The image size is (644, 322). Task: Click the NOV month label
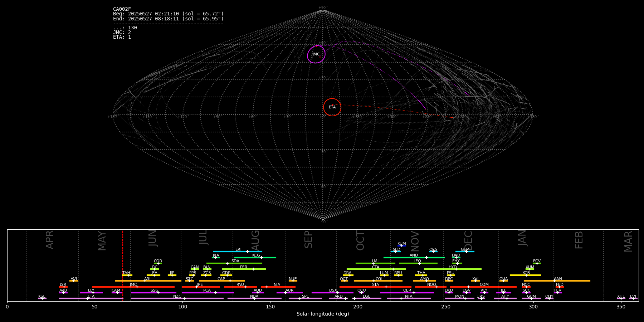(x=415, y=241)
